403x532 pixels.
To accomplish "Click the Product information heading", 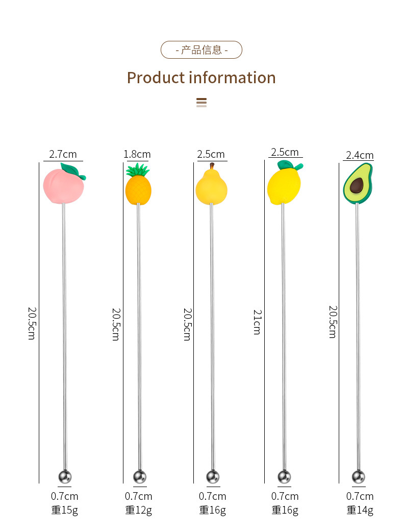I will pos(202,78).
